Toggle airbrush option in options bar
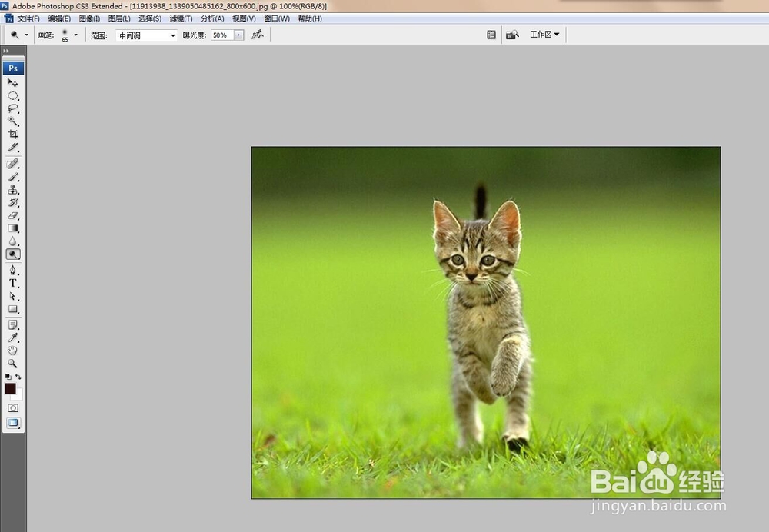This screenshot has height=532, width=769. click(258, 35)
